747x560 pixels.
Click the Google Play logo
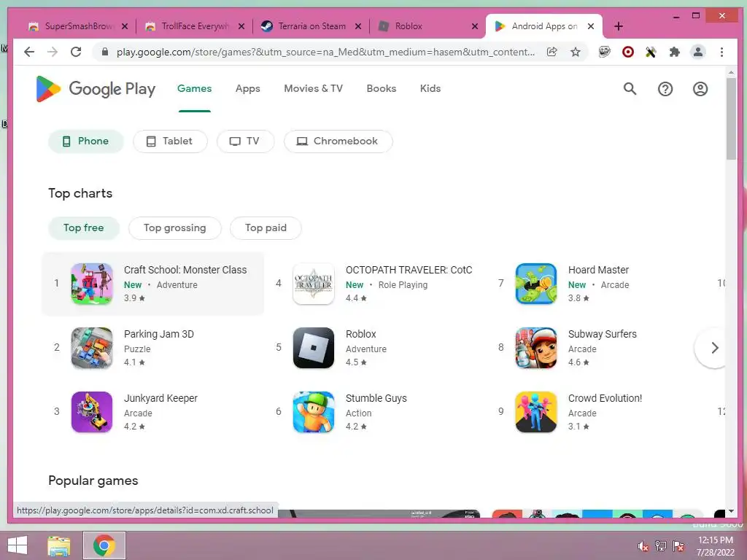point(96,89)
